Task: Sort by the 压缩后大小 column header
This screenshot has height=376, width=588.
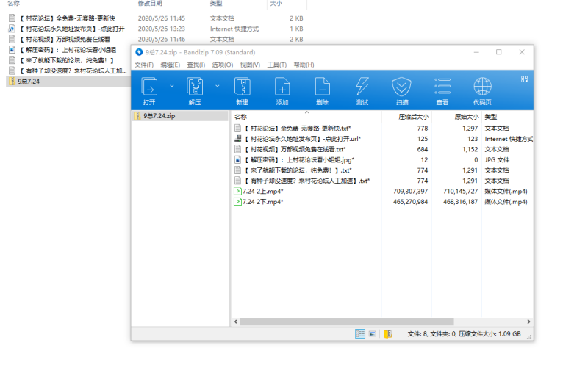Action: [412, 117]
